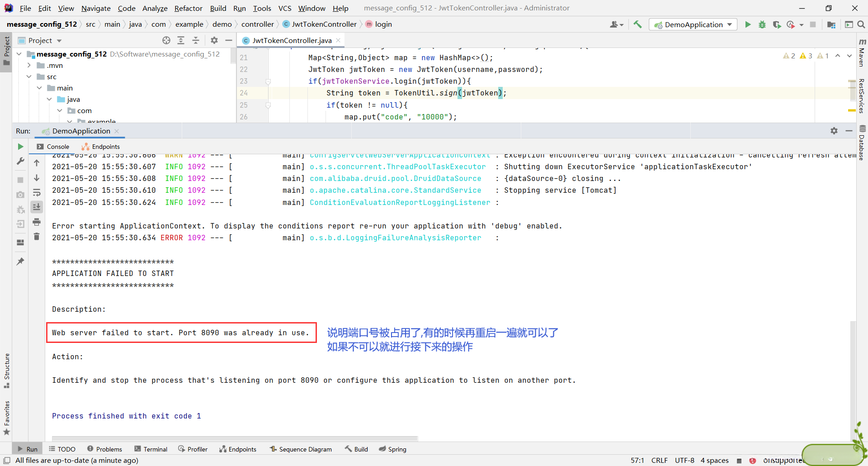Open the Sequence Diagram tool window

301,449
